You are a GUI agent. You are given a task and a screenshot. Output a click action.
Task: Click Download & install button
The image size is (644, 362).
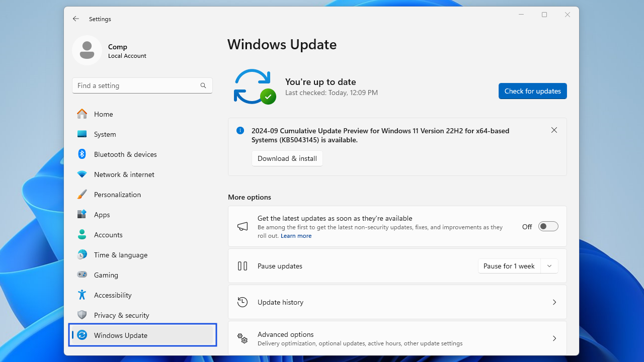pos(287,158)
